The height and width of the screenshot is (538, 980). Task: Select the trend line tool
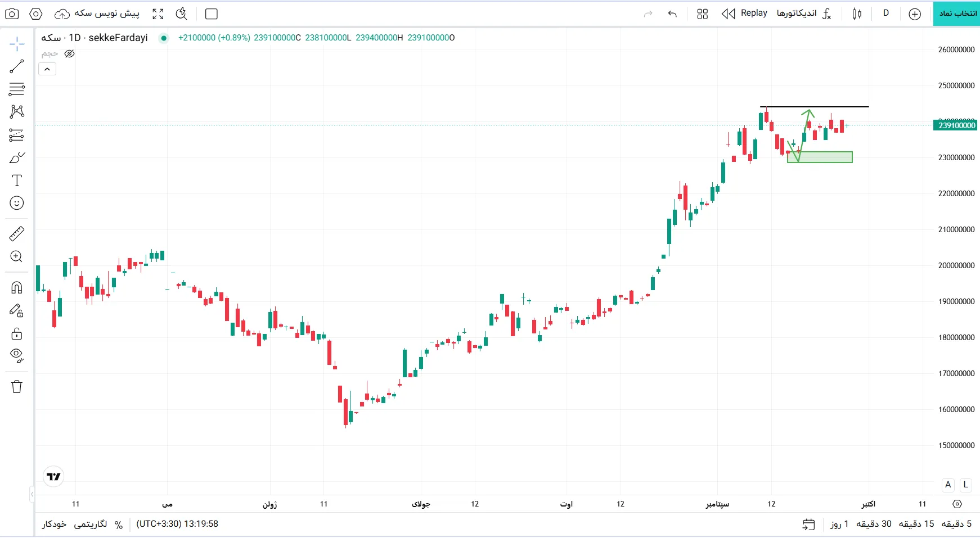pyautogui.click(x=17, y=66)
